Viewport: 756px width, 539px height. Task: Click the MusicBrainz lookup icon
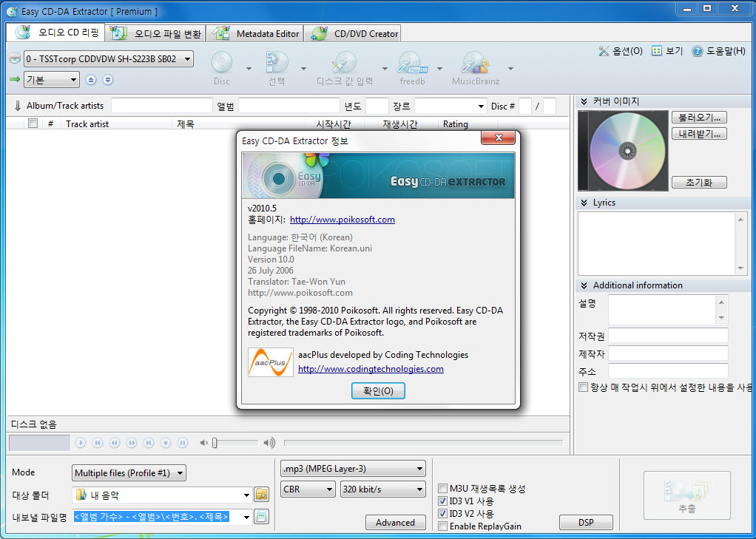coord(476,63)
